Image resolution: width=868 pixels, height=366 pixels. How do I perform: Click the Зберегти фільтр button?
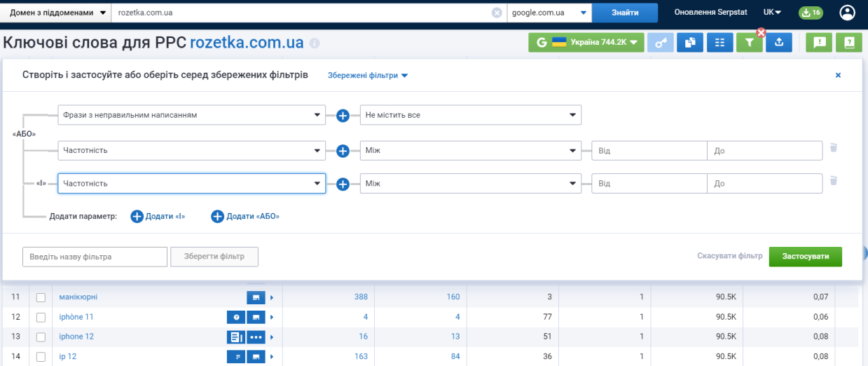(x=214, y=257)
